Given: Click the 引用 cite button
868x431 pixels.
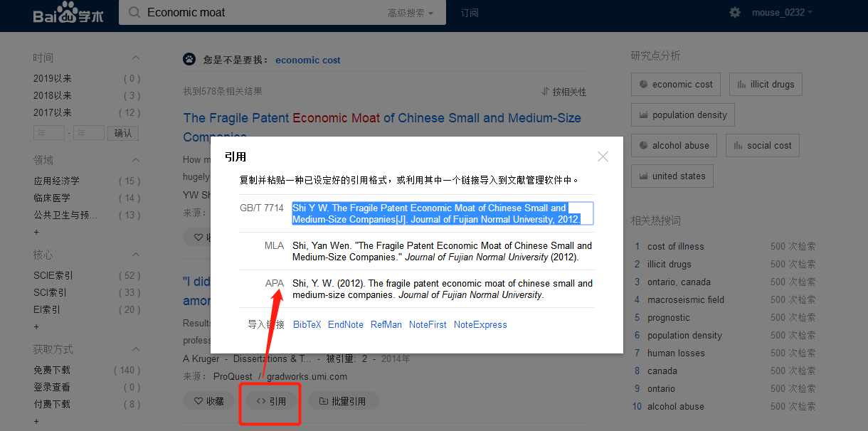Looking at the screenshot, I should pos(271,401).
